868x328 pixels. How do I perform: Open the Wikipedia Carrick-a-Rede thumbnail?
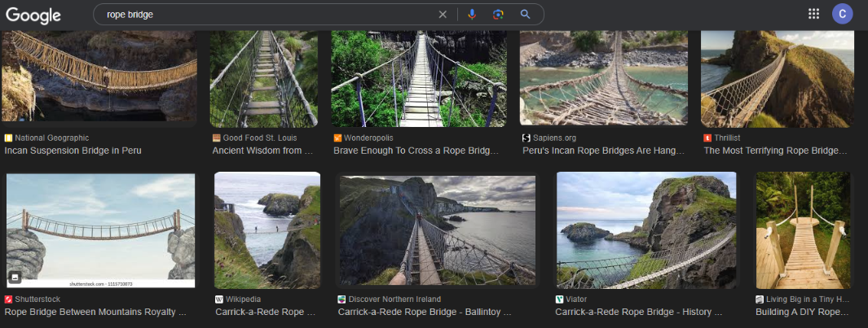(267, 230)
